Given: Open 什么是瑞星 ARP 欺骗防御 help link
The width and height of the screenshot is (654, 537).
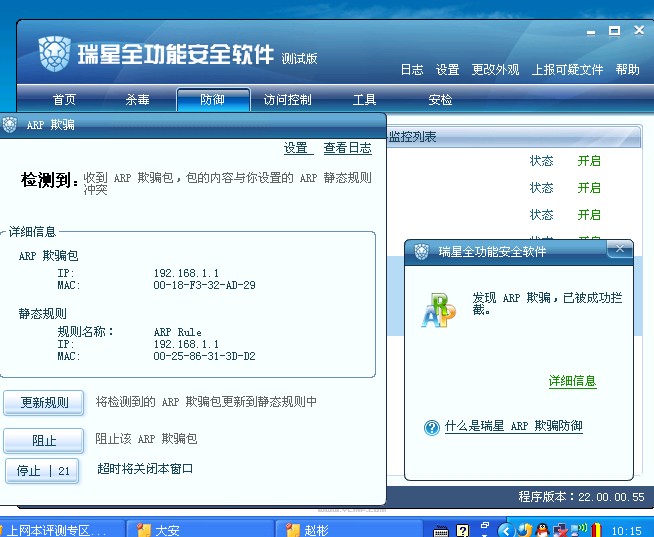Looking at the screenshot, I should coord(513,426).
